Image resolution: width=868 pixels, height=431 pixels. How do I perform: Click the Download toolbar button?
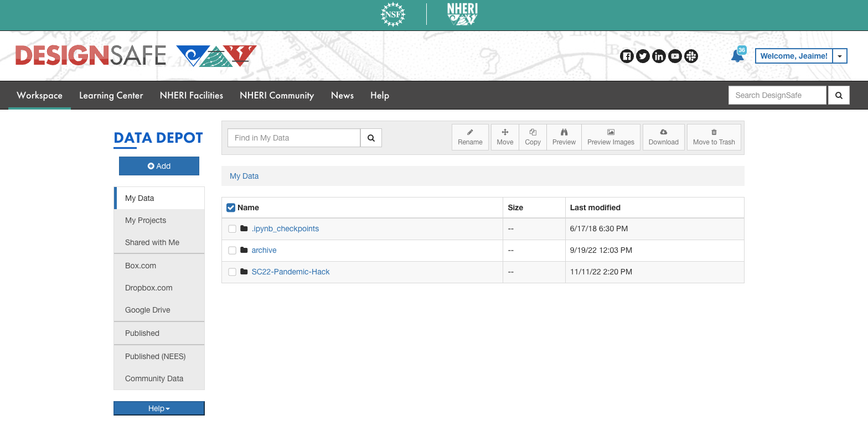[x=663, y=137]
